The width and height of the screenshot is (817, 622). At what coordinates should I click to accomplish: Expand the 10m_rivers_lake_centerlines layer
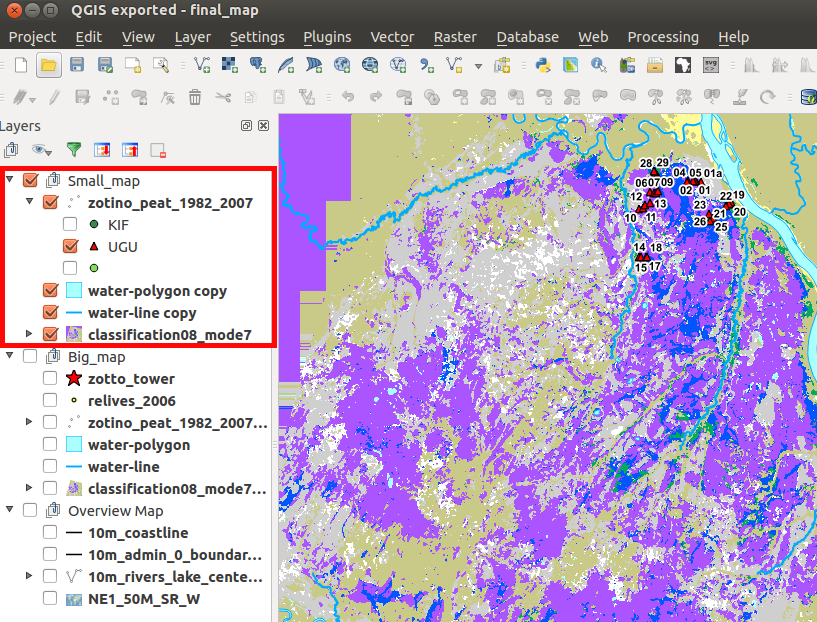30,577
